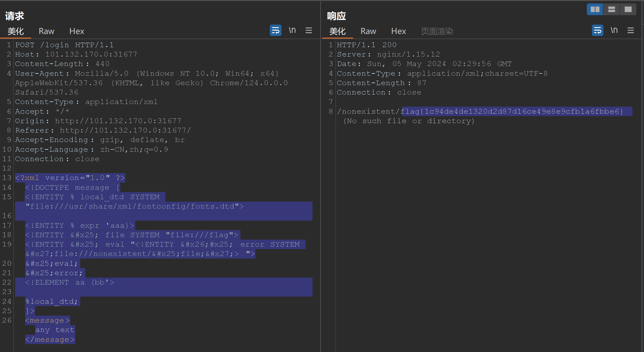The height and width of the screenshot is (352, 644).
Task: Open the response Raw tab
Action: tap(368, 31)
